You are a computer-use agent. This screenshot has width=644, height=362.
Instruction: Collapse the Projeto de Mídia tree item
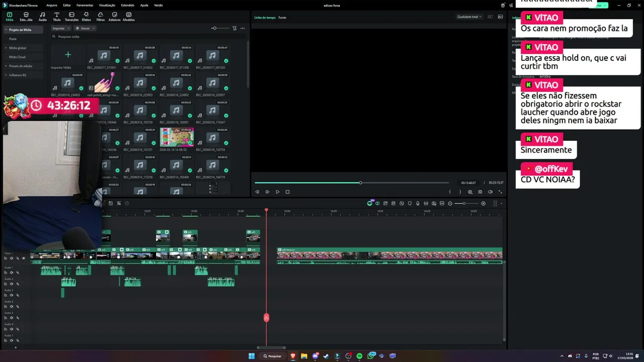(x=6, y=30)
